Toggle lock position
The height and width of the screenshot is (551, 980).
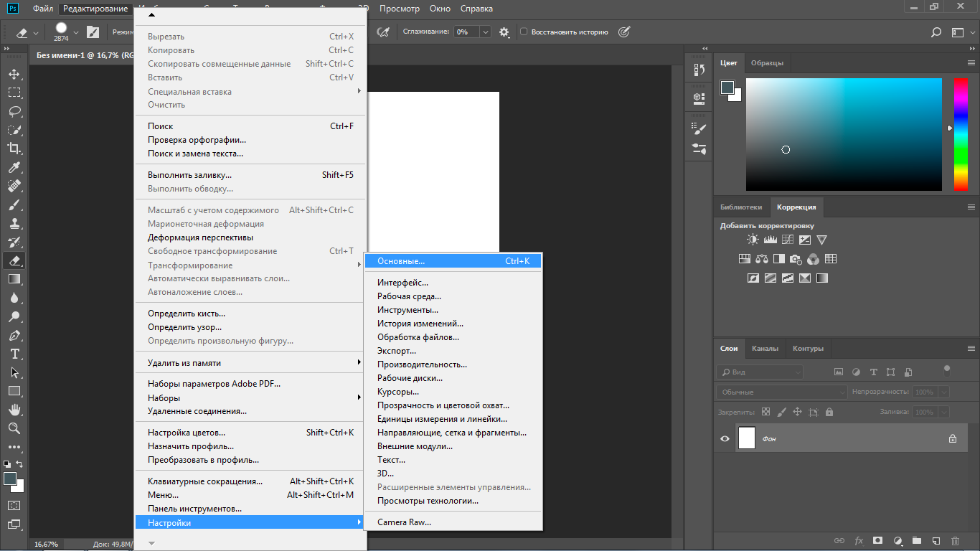797,413
